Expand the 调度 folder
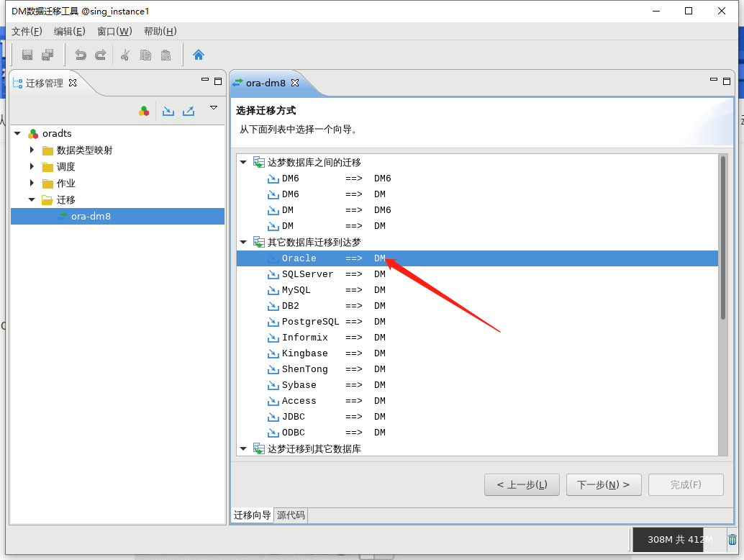 [x=32, y=166]
